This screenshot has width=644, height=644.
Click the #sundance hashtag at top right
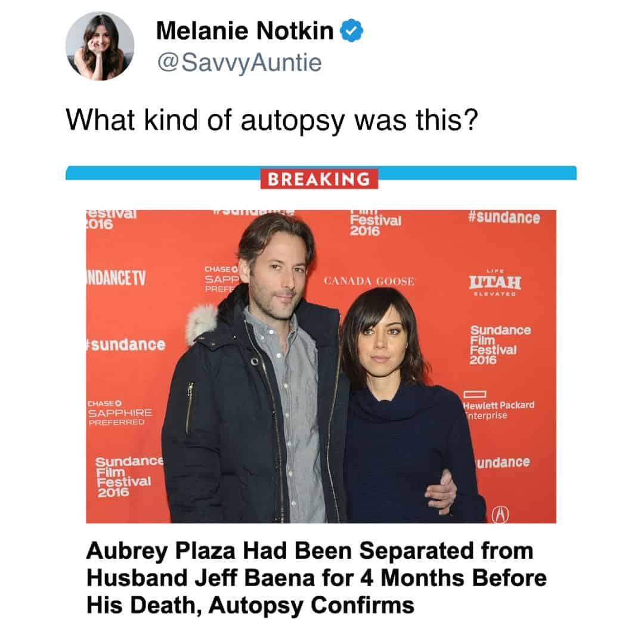(x=504, y=218)
